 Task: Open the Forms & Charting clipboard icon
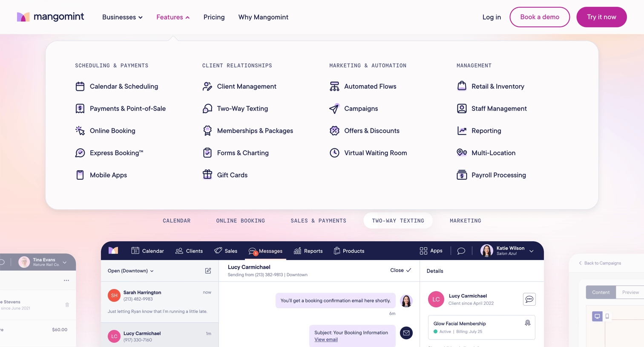point(207,153)
